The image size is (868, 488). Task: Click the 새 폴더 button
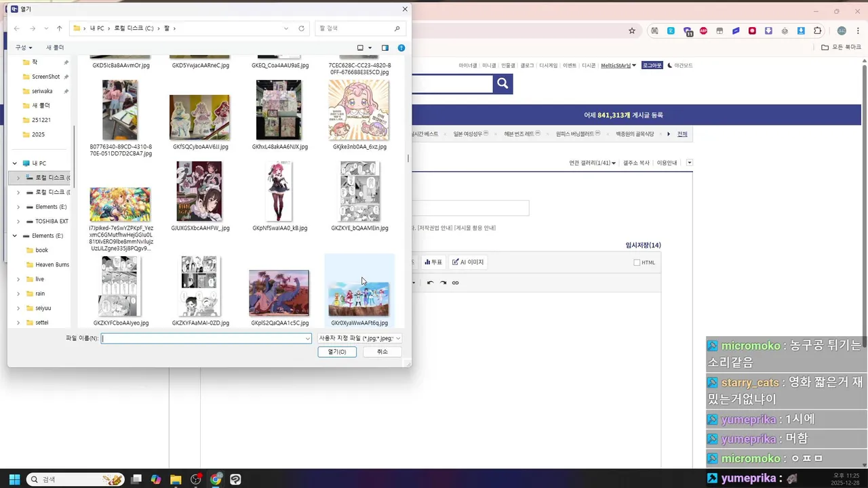(55, 47)
